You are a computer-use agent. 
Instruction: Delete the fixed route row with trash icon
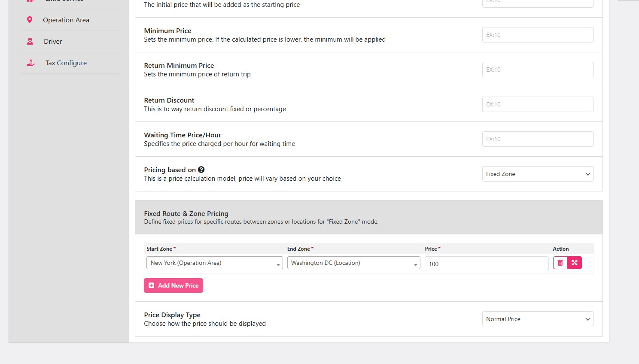click(560, 263)
